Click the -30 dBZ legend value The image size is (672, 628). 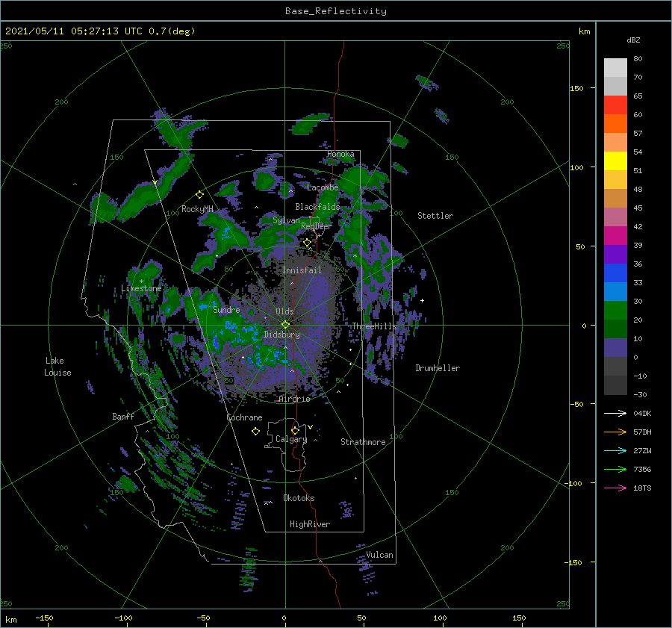(640, 394)
